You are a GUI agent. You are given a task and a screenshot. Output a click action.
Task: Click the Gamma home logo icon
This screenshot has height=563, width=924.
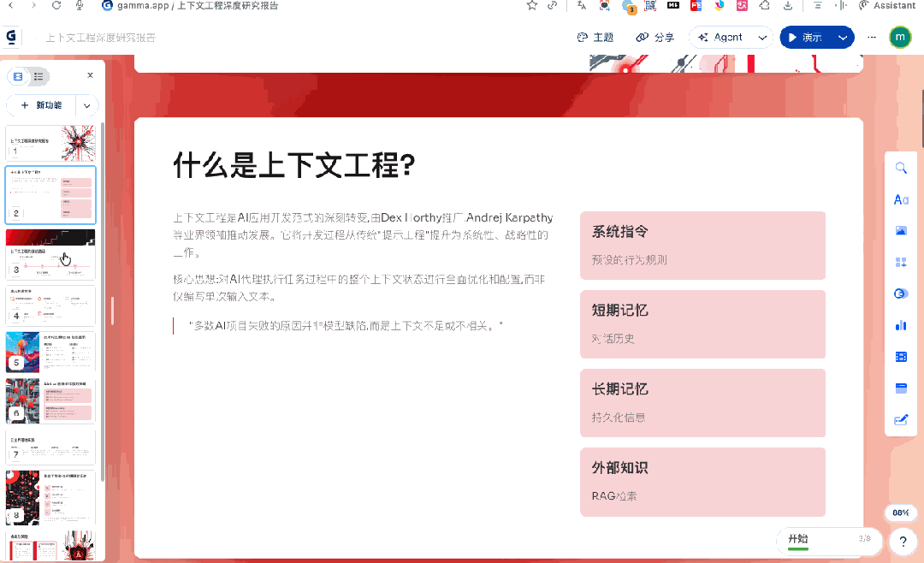(12, 38)
